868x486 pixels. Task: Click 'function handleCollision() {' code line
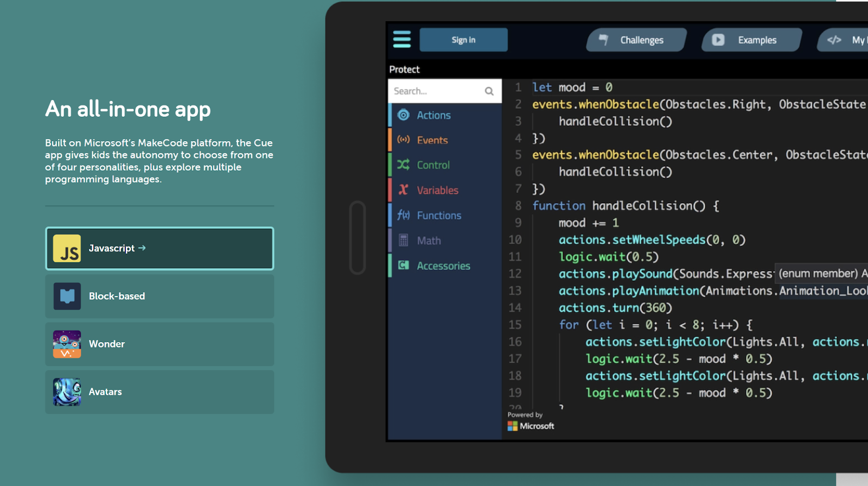pos(626,206)
